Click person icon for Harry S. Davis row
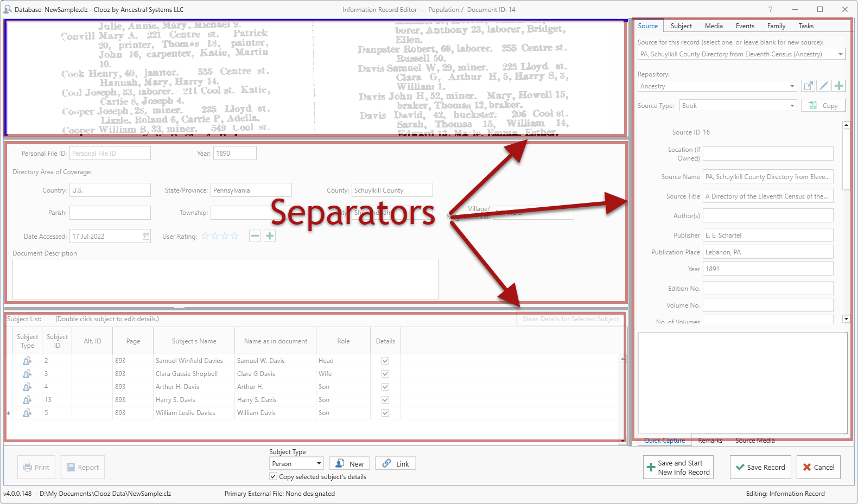This screenshot has width=858, height=504. pyautogui.click(x=27, y=400)
